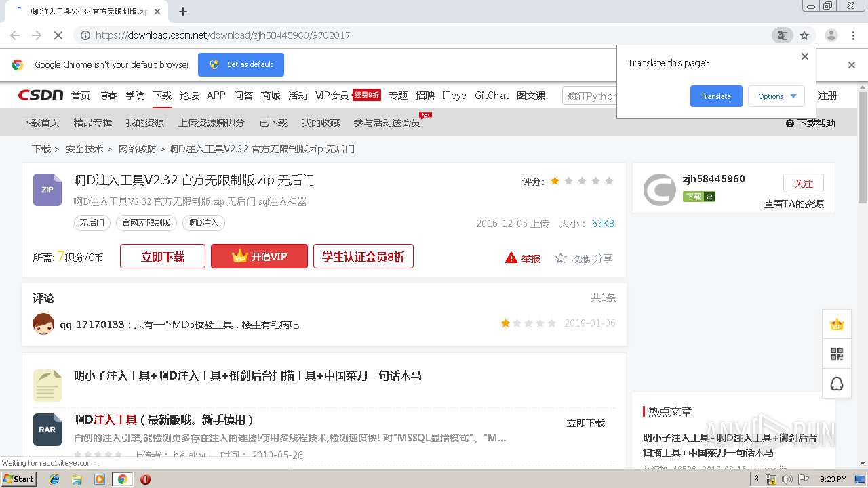Click the 无后门 tag
Viewport: 868px width, 488px height.
pos(92,222)
